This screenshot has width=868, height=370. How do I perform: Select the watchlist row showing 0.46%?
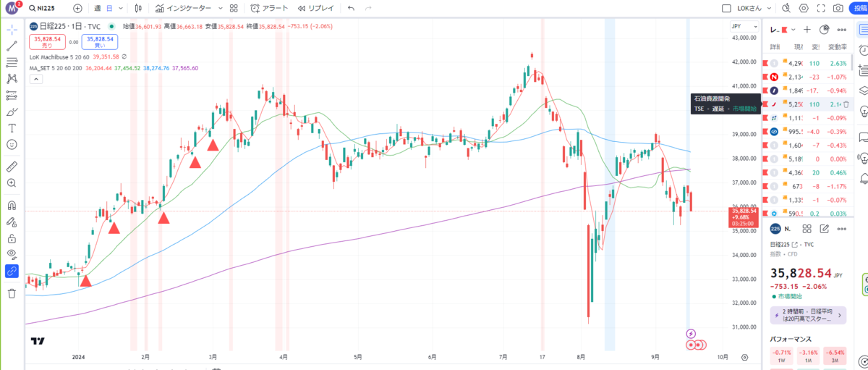808,173
